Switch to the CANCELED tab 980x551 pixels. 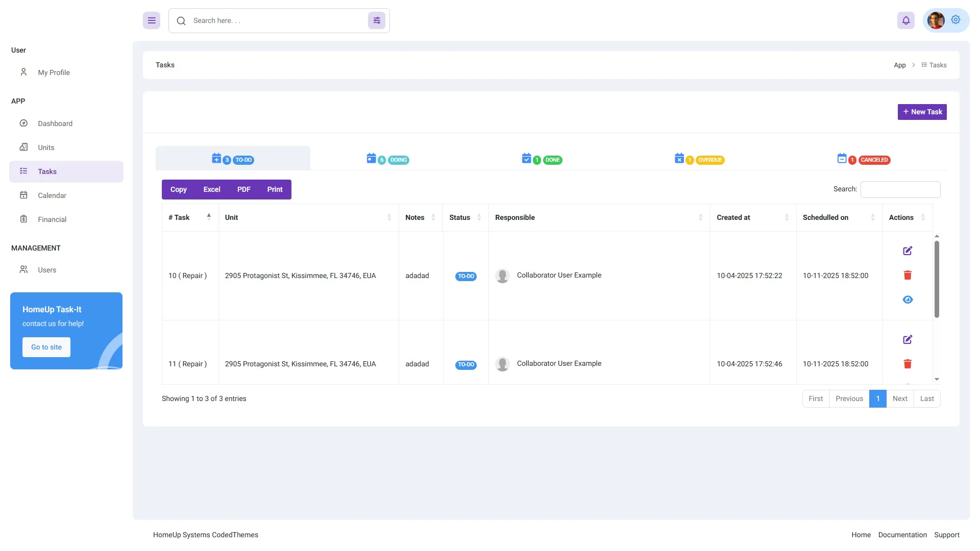tap(864, 159)
